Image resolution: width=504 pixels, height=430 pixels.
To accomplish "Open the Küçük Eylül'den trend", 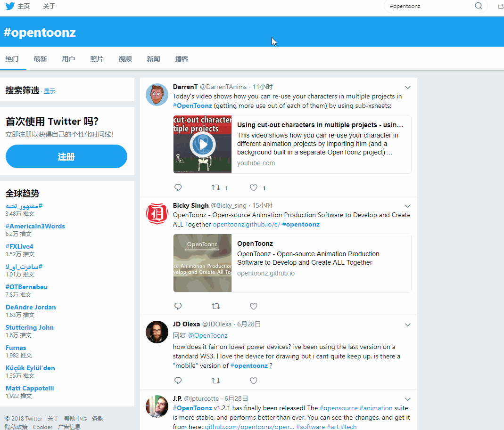I will click(30, 368).
